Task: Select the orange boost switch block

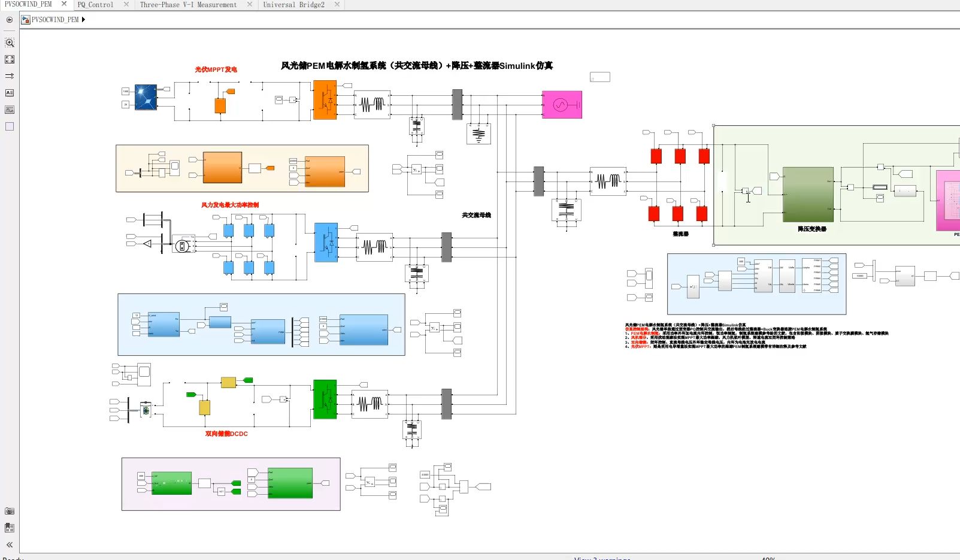Action: pos(220,105)
